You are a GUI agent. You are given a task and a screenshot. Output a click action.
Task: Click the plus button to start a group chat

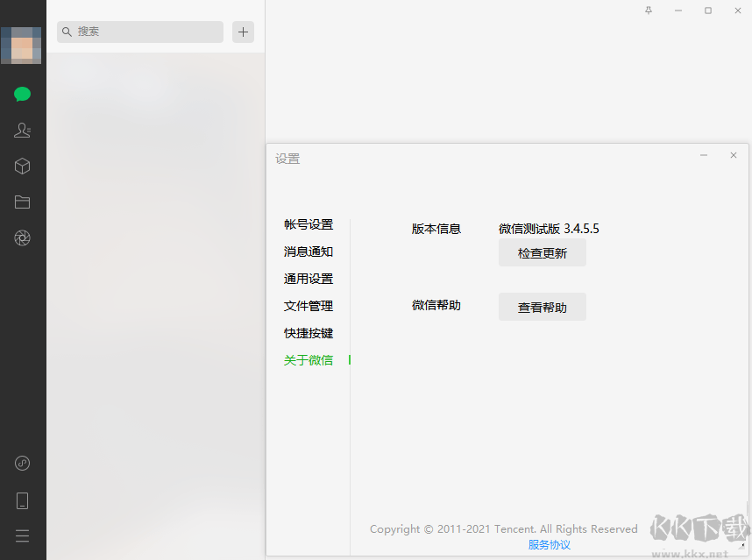tap(243, 32)
